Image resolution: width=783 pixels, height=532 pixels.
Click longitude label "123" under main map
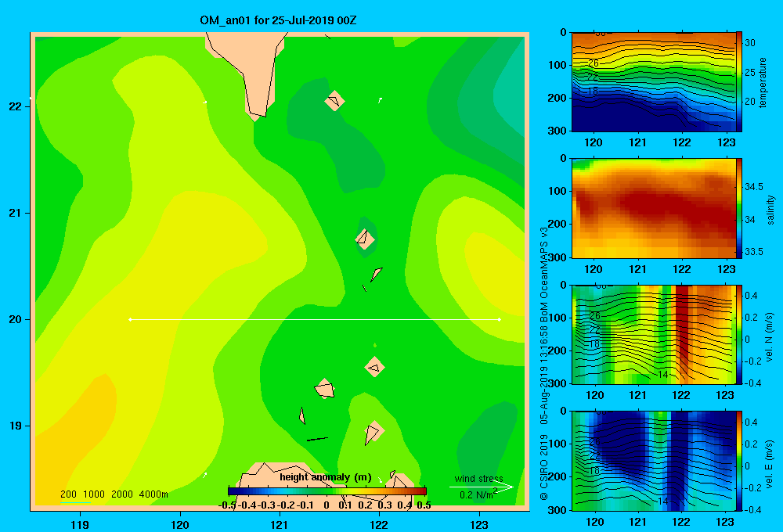tap(479, 524)
